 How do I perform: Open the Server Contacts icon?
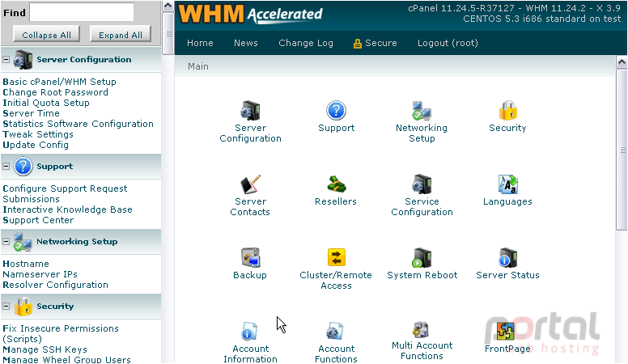250,184
